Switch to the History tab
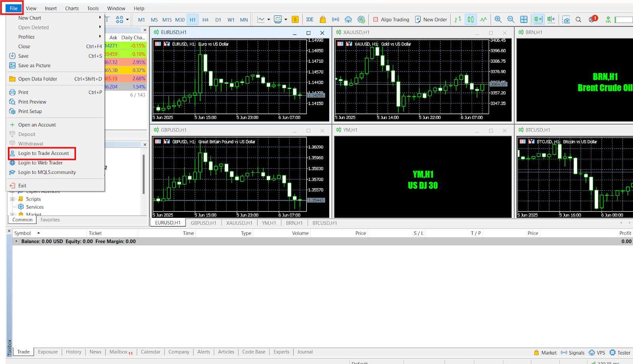Image resolution: width=633 pixels, height=364 pixels. tap(74, 352)
